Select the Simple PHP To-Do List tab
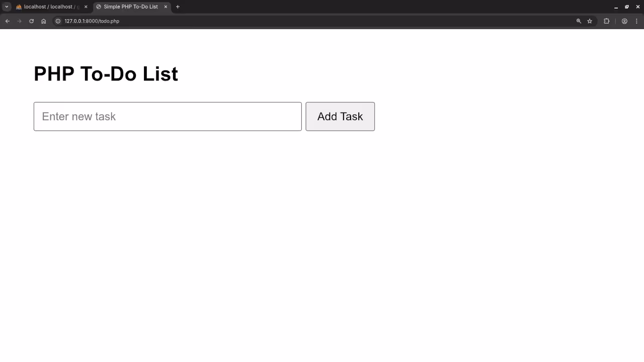The height and width of the screenshot is (362, 644). coord(130,7)
